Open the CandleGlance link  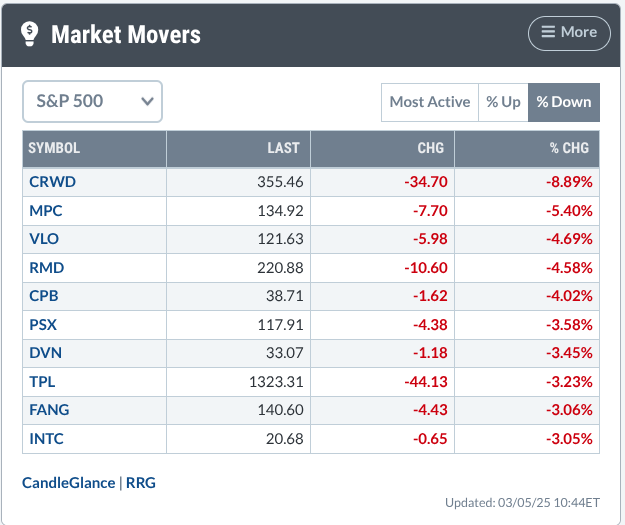click(x=69, y=483)
